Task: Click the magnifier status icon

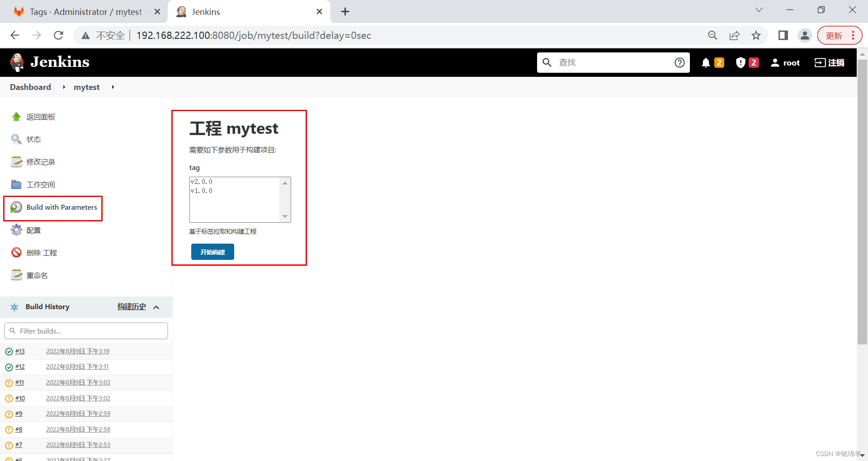Action: pos(16,139)
